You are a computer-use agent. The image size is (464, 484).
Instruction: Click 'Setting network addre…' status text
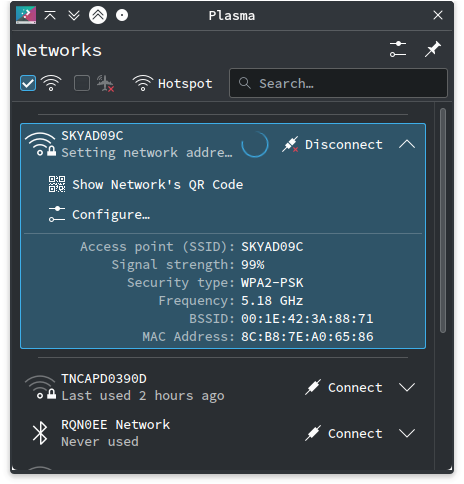coord(147,153)
